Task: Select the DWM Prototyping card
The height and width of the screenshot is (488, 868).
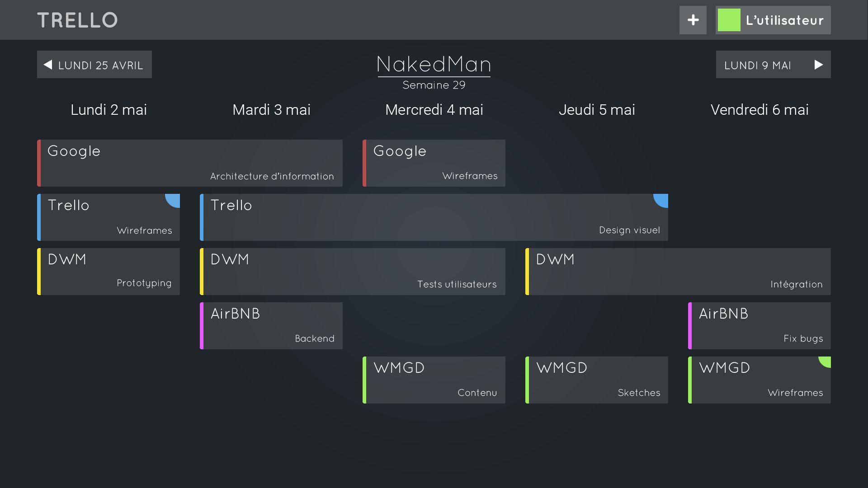Action: coord(108,271)
